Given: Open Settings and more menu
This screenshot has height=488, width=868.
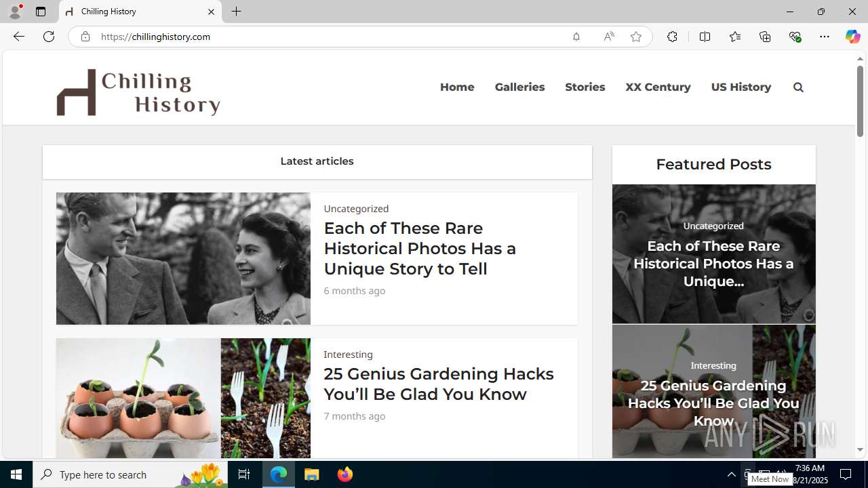Looking at the screenshot, I should 825,37.
